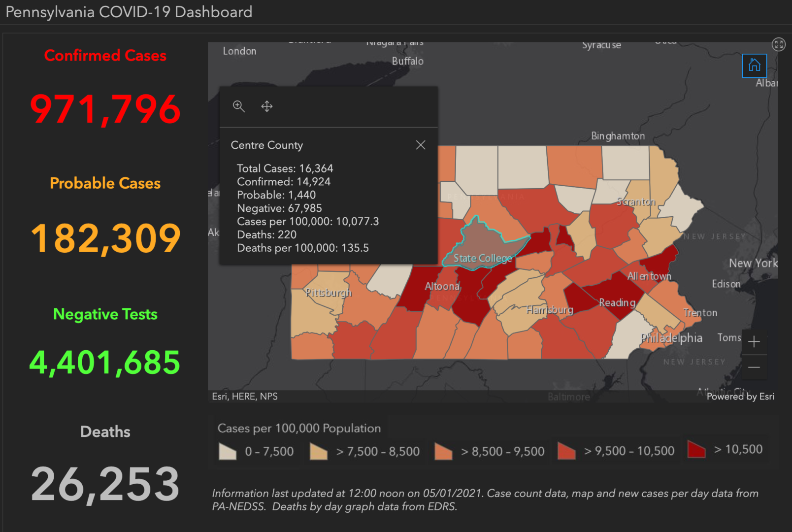Click the Edison label on the map
Screen dimensions: 792x532
(726, 284)
